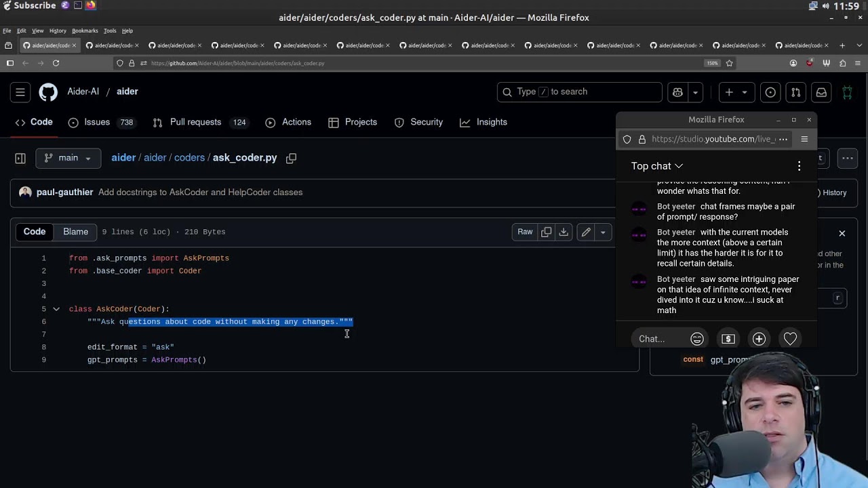Open the Aider-AI organization link

coord(83,91)
